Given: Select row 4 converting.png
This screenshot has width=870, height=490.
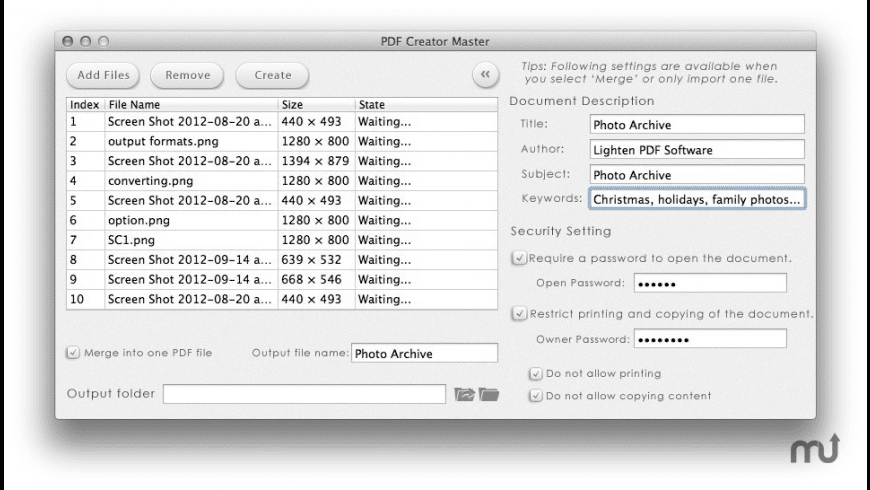Looking at the screenshot, I should [x=282, y=180].
